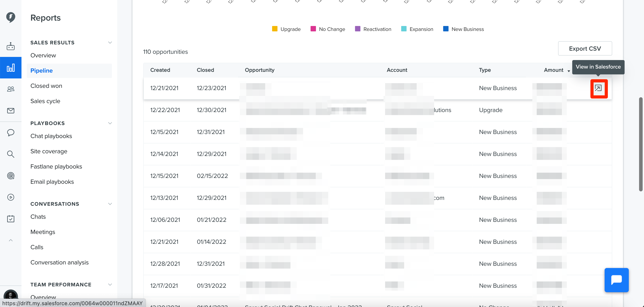
Task: Open the video play sidebar icon
Action: coord(11,197)
